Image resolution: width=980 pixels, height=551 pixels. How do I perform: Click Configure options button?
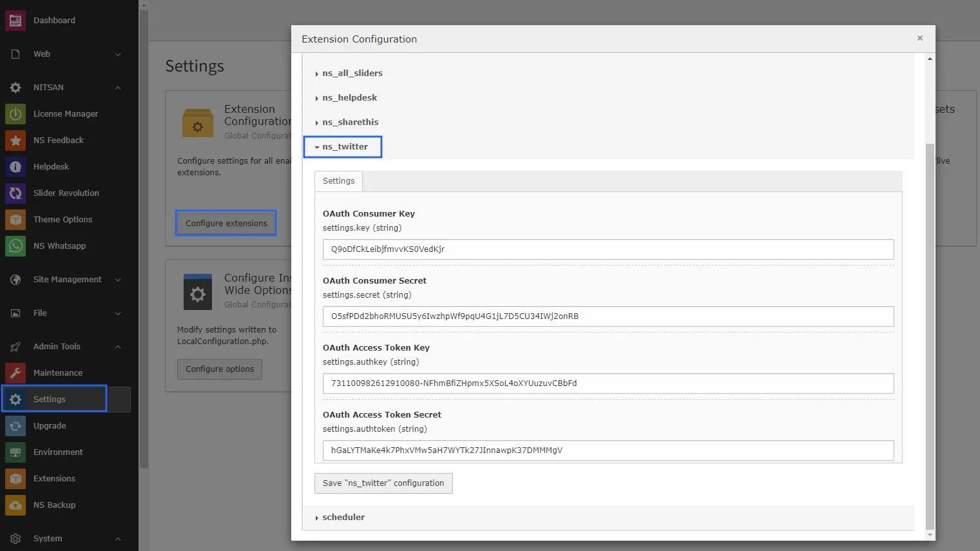click(x=220, y=369)
